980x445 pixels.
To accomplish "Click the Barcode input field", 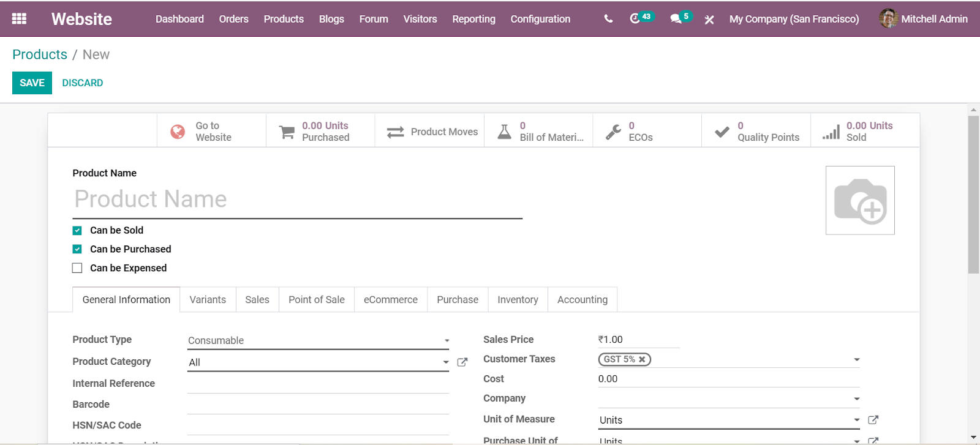I will pos(318,405).
